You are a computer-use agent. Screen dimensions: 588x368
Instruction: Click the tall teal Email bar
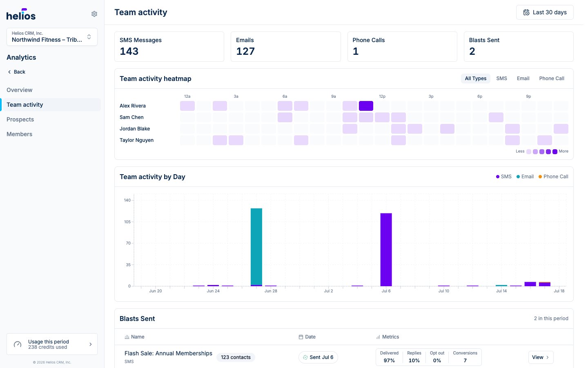coord(256,247)
